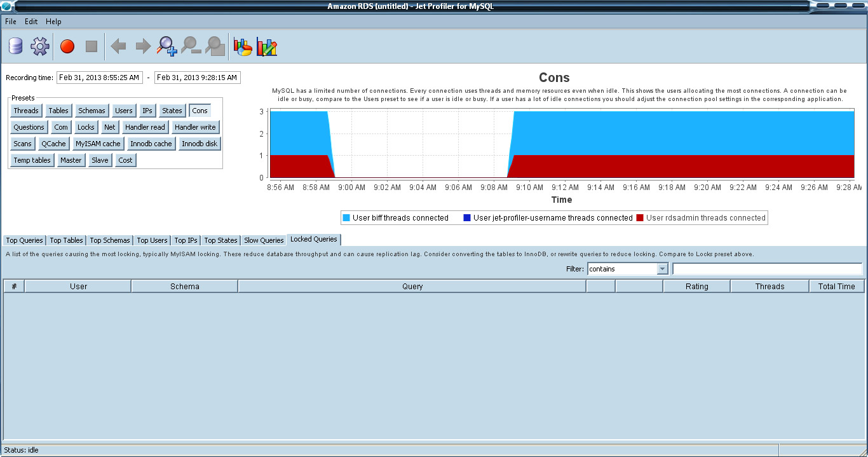Go forward using the right arrow icon
The image size is (868, 457).
coord(143,46)
